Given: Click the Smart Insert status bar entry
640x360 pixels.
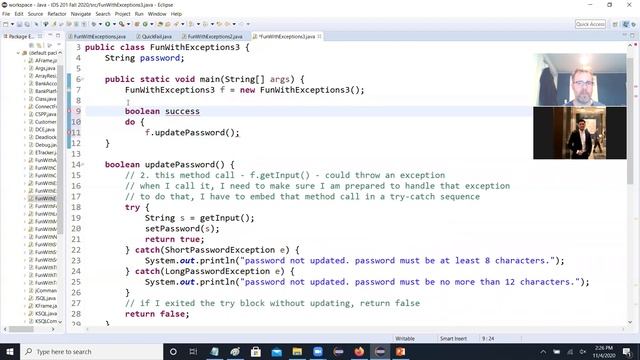Looking at the screenshot, I should [x=453, y=338].
